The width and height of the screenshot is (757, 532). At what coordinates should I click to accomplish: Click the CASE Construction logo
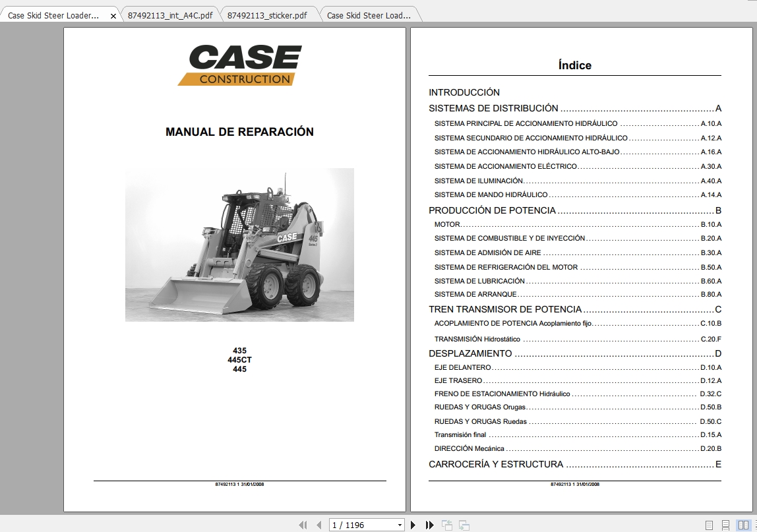click(x=240, y=65)
